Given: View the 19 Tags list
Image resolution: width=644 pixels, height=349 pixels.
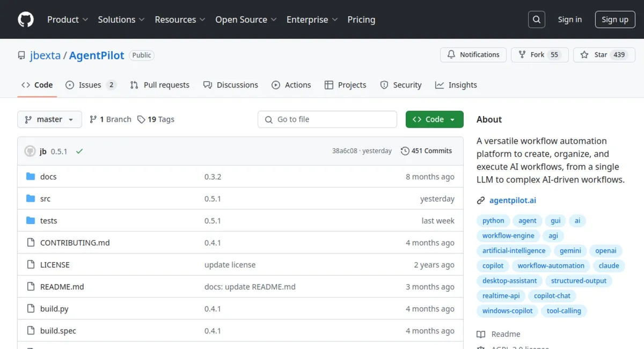Looking at the screenshot, I should [156, 119].
